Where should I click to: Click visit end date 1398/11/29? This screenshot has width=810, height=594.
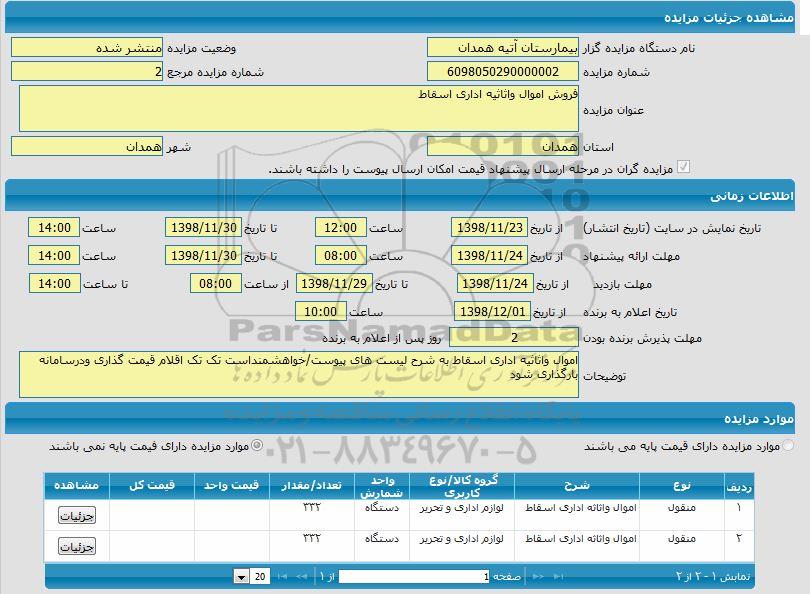[x=334, y=283]
